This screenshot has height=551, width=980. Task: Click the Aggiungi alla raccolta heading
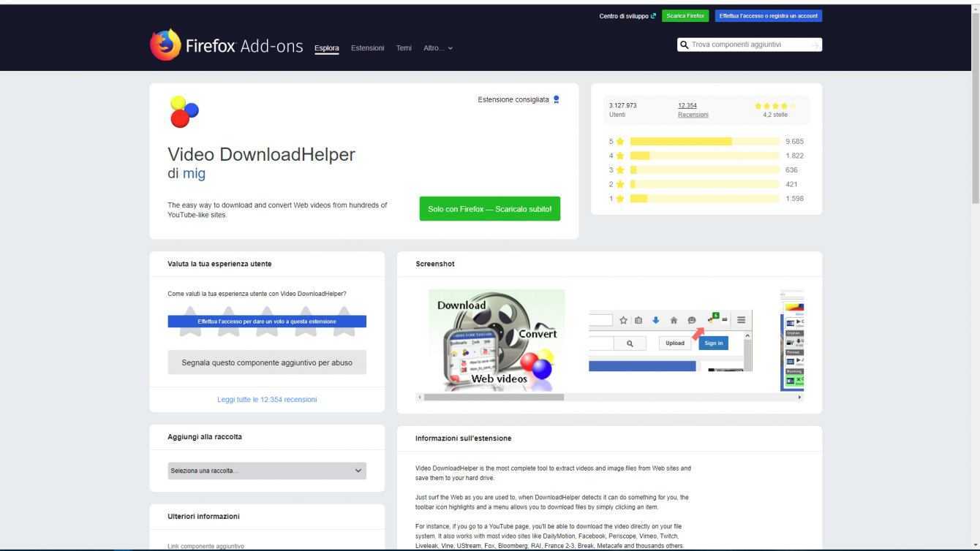point(205,436)
